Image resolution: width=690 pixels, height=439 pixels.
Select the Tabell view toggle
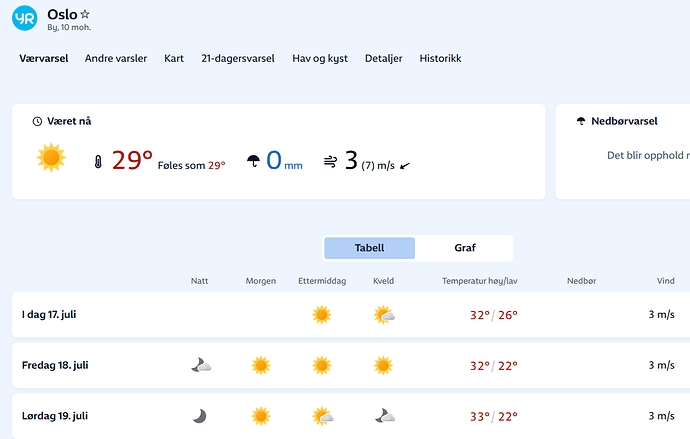point(369,248)
